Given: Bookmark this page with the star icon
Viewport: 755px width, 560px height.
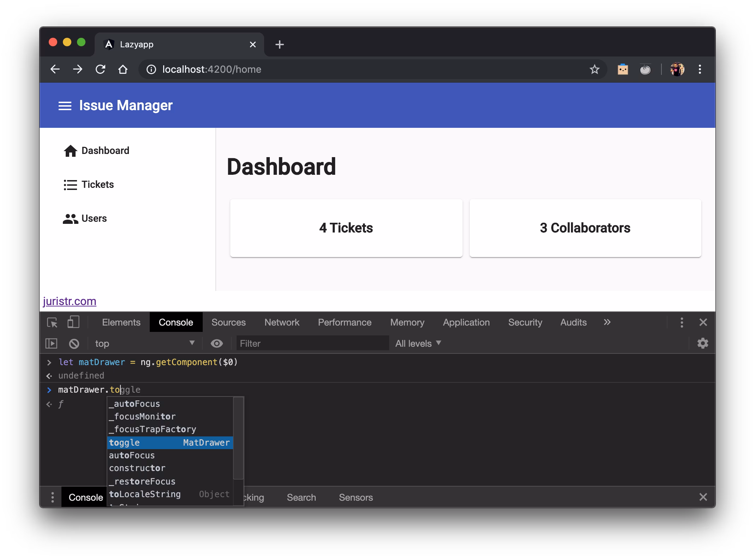Looking at the screenshot, I should coord(595,70).
